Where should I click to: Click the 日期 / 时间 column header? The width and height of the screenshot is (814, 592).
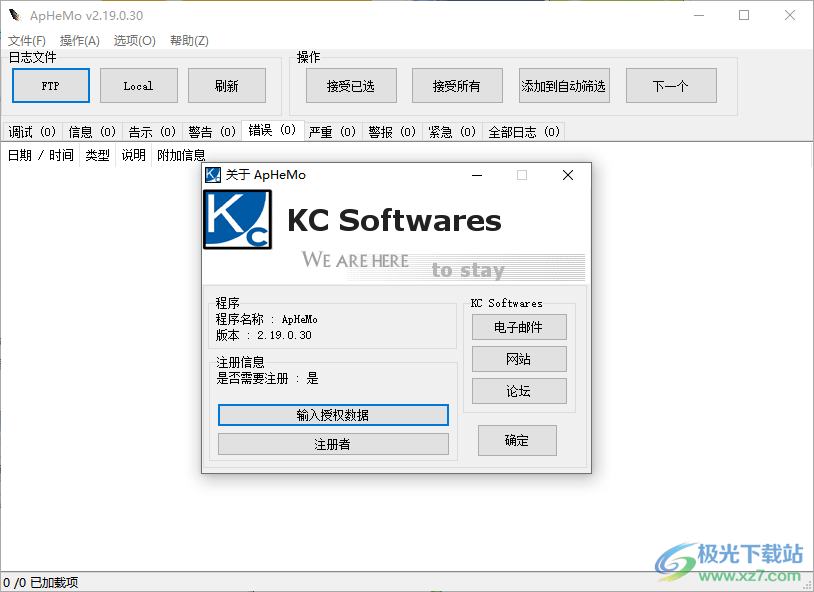(x=40, y=155)
